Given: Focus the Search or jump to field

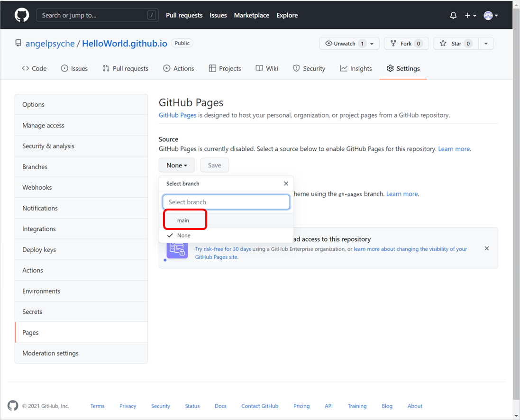Looking at the screenshot, I should click(x=97, y=15).
